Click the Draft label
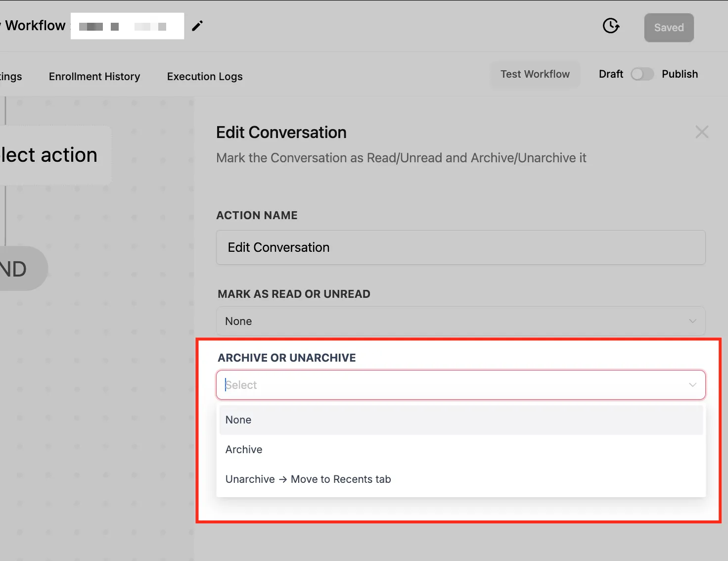The height and width of the screenshot is (561, 728). pos(611,74)
